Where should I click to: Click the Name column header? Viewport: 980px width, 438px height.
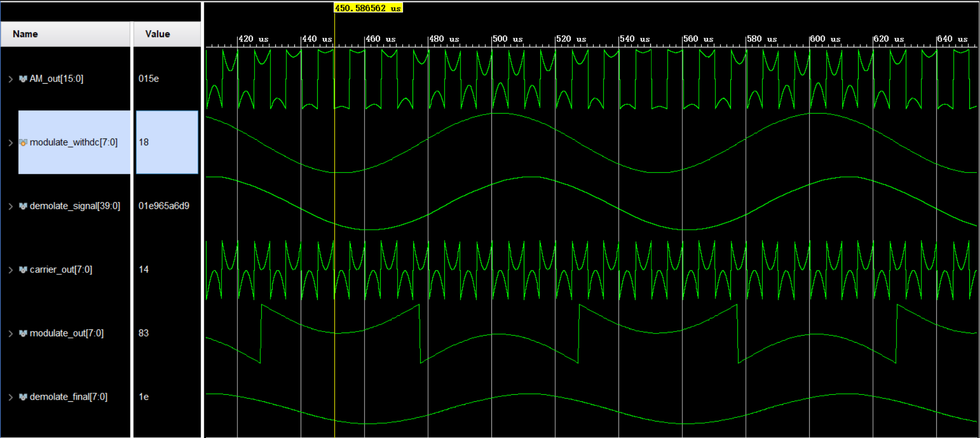tap(65, 34)
